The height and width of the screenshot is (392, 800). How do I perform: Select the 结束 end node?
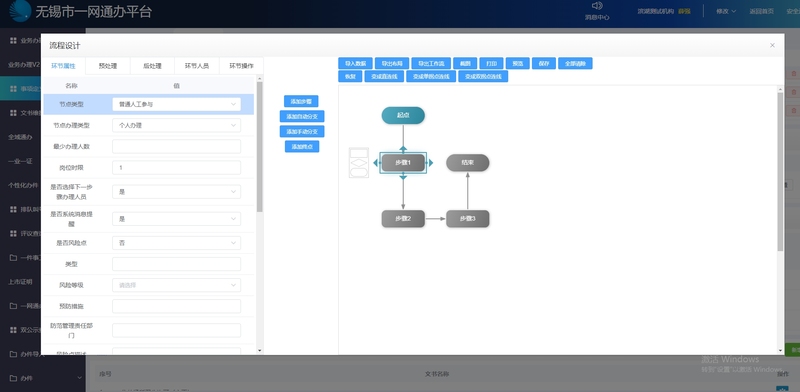tap(467, 163)
